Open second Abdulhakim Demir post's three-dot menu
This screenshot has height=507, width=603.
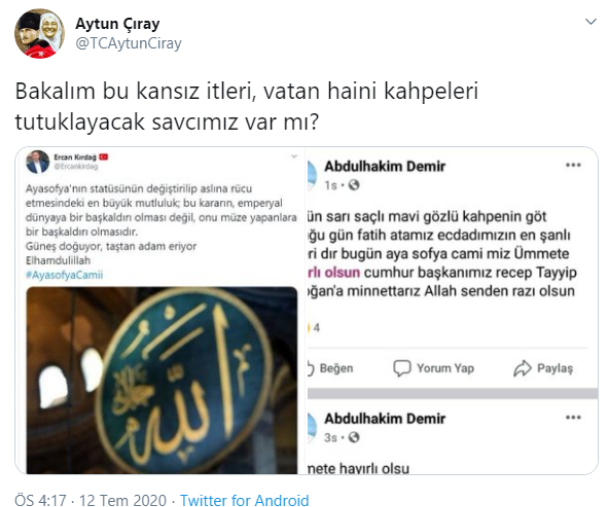tap(573, 417)
